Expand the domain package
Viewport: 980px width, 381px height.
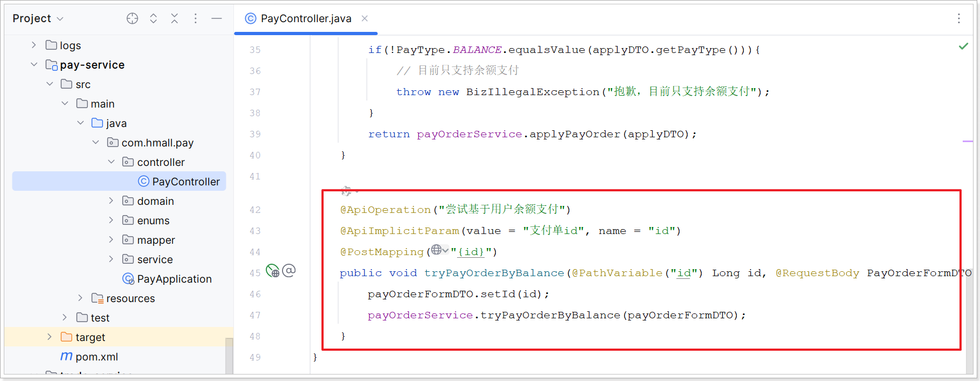pos(111,201)
